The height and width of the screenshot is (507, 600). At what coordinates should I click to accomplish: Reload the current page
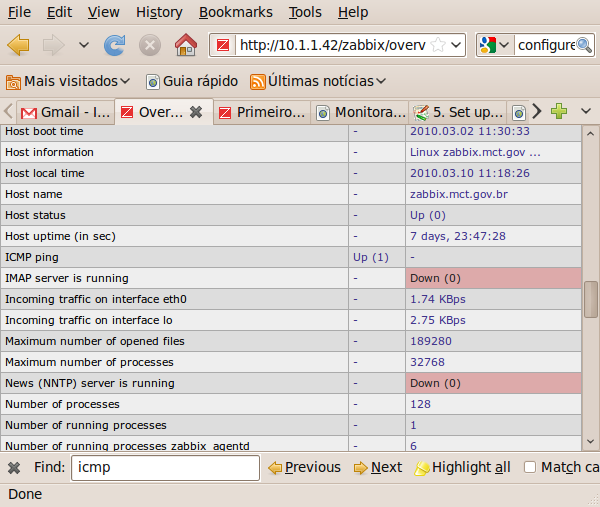pos(115,45)
